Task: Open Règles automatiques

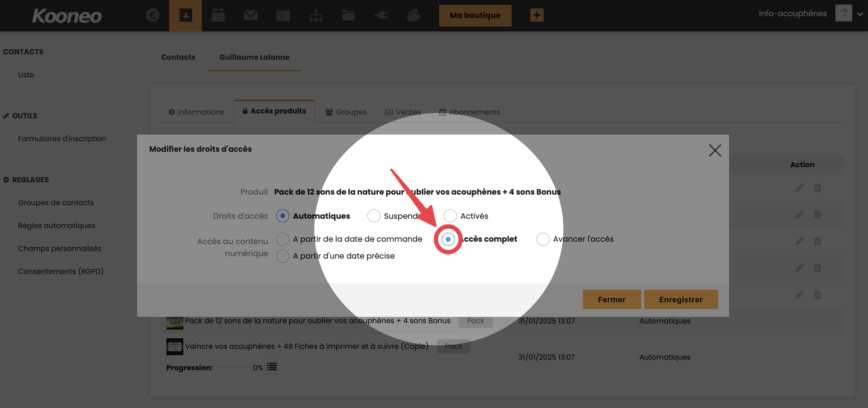Action: pyautogui.click(x=56, y=225)
